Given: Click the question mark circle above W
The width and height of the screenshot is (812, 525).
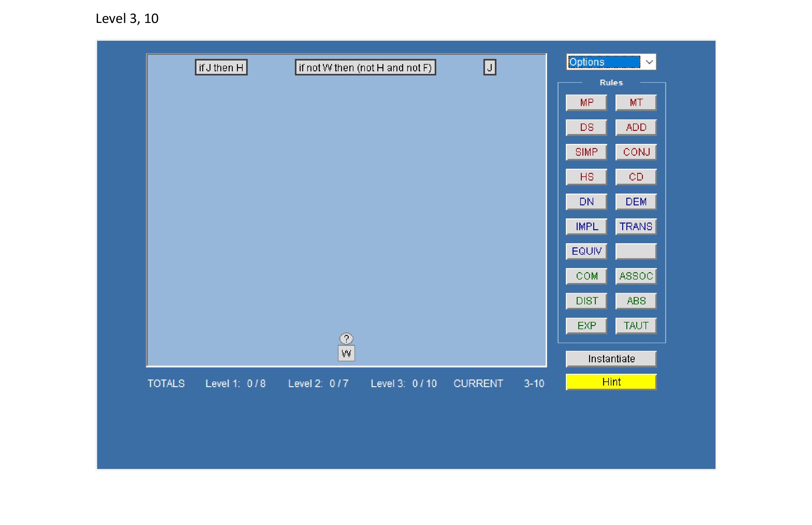Looking at the screenshot, I should point(346,338).
